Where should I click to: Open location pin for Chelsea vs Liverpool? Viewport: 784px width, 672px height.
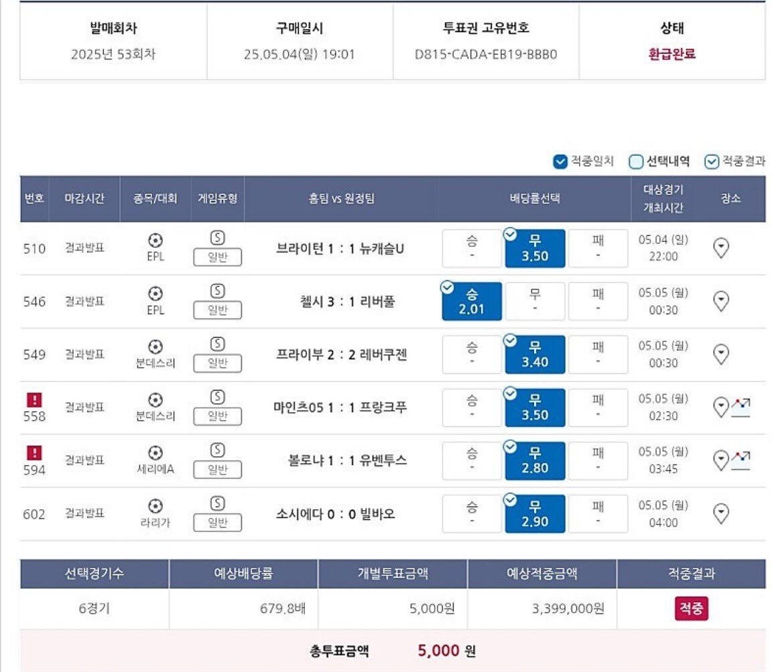[x=720, y=301]
